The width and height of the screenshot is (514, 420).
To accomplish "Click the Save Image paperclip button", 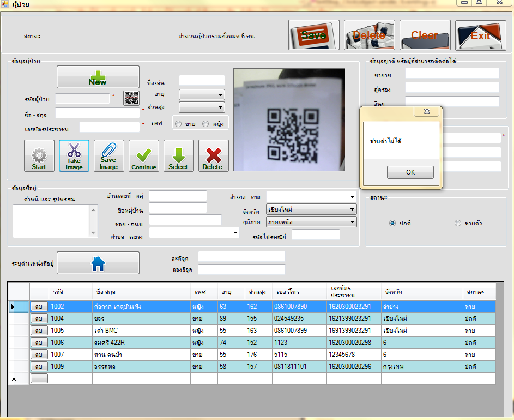I will point(109,155).
